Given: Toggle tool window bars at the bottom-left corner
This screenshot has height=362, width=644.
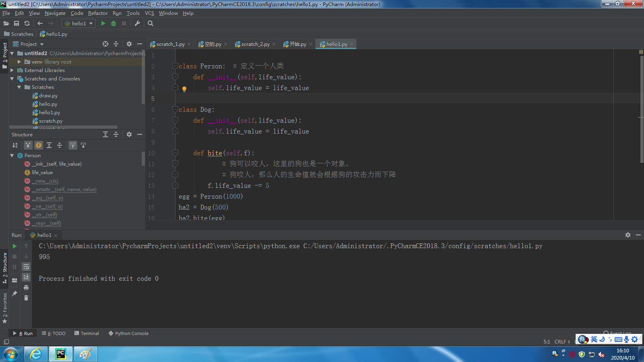Looking at the screenshot, I should coord(6,342).
